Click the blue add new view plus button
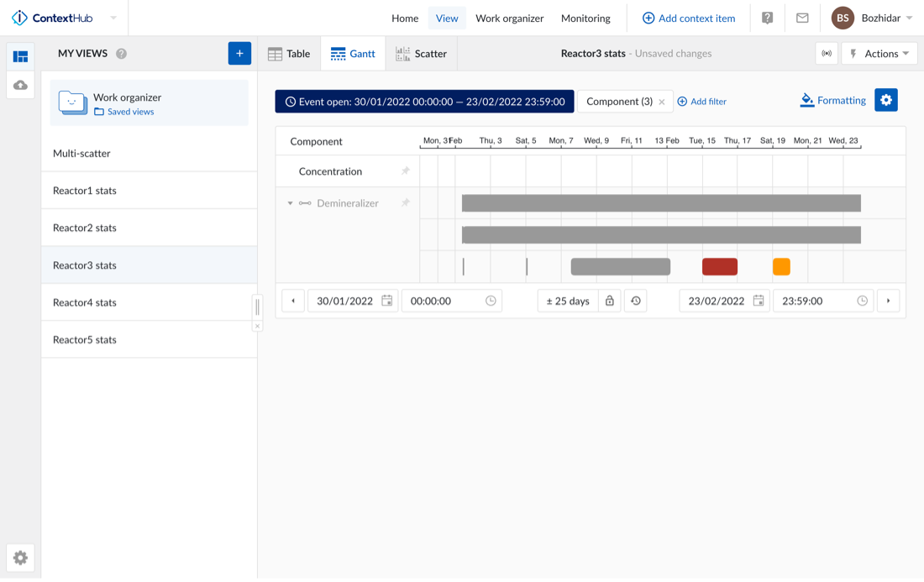Screen dimensions: 924x582 [x=239, y=53]
